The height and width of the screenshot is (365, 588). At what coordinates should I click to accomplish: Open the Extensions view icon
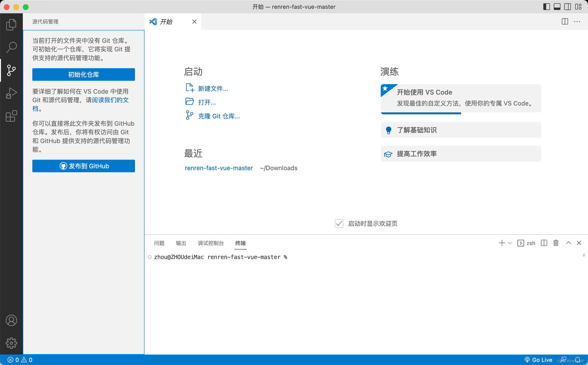[11, 116]
